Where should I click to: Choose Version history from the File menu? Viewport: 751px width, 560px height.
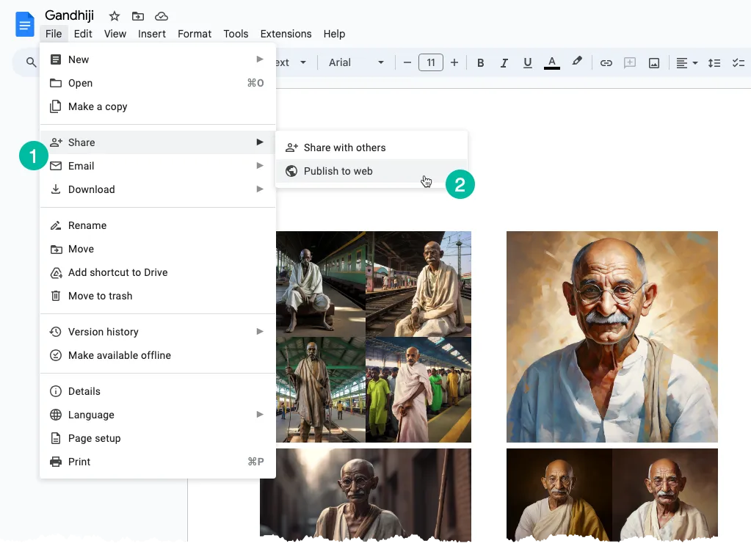tap(104, 332)
